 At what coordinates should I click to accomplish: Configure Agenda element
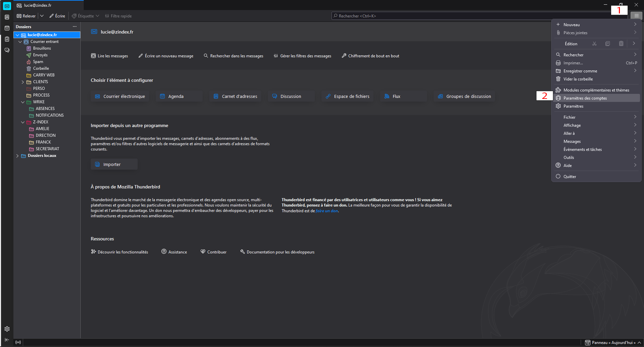coord(179,96)
